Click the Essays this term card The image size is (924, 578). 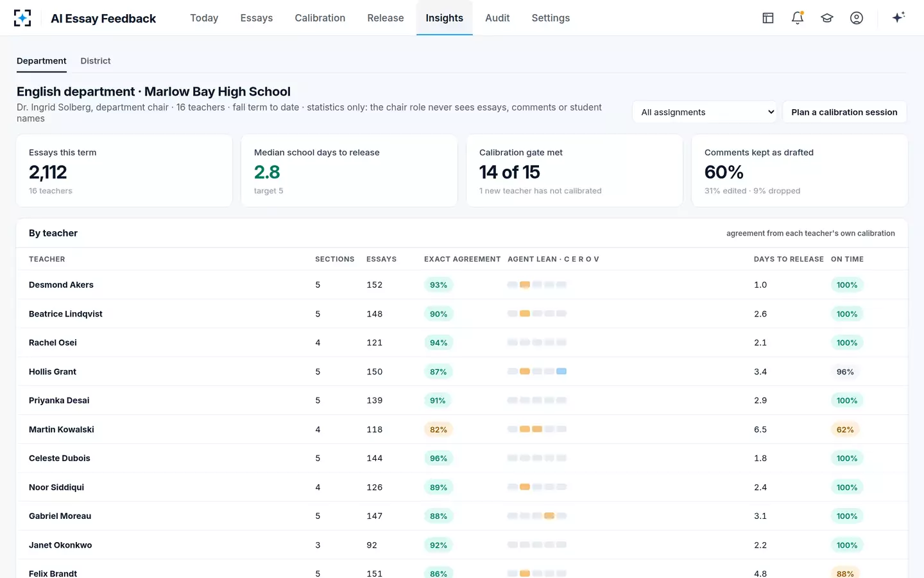click(x=124, y=171)
